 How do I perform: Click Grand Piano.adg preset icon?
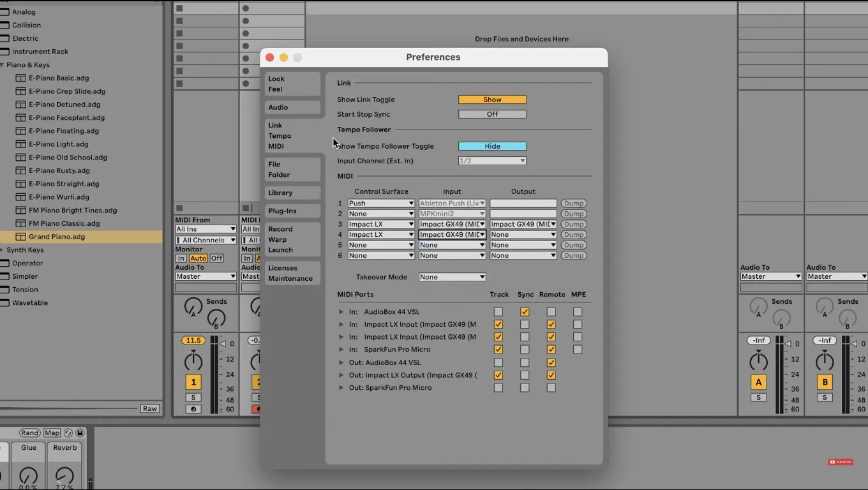20,237
